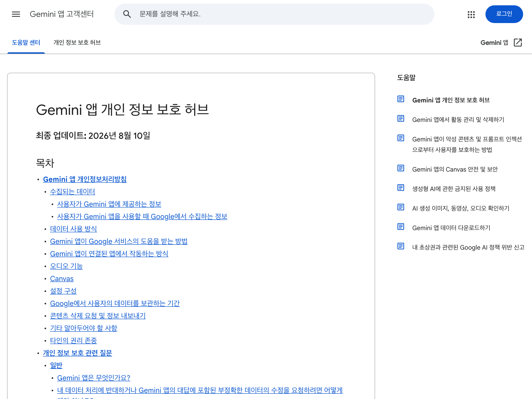Switch to the 도움말 센터 tab
532x399 pixels.
point(26,43)
